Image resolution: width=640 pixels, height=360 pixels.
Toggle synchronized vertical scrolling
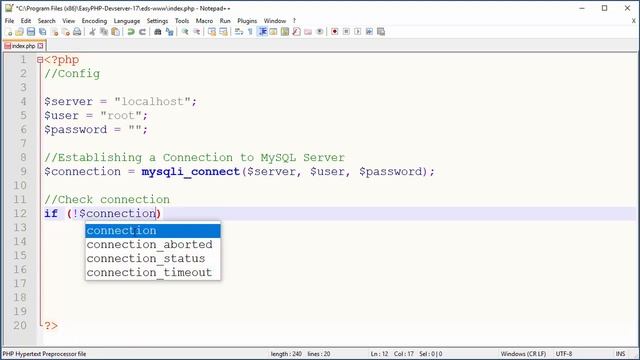click(x=212, y=32)
